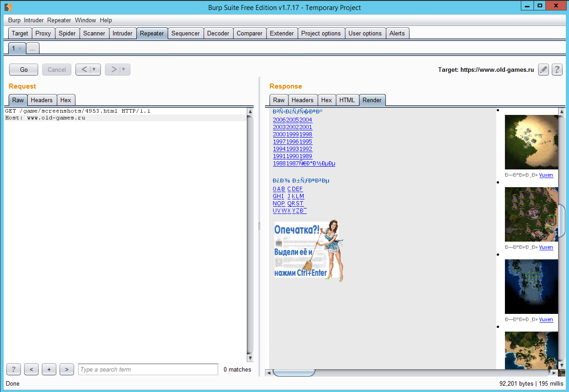Screen dimensions: 569x392
Task: Open history dropdown next to back arrow
Action: (x=95, y=69)
